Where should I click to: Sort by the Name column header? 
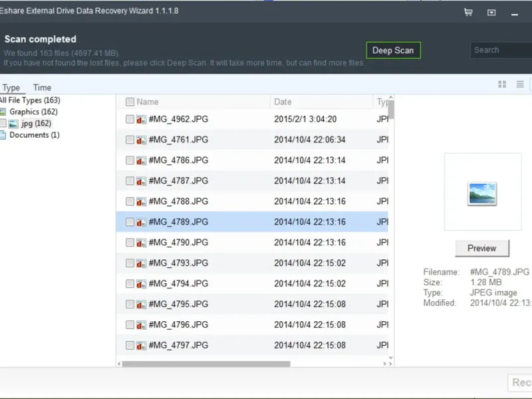coord(148,102)
